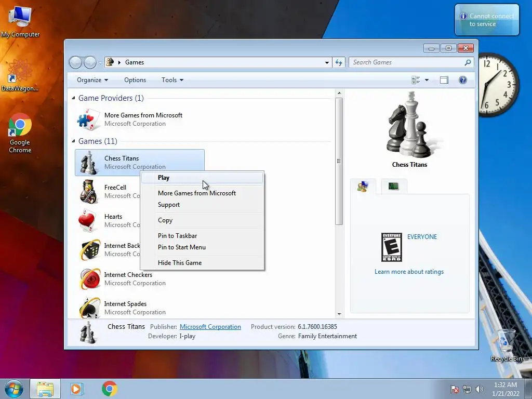Screen dimensions: 532x399
Task: Select Copy in the context menu
Action: coord(202,220)
